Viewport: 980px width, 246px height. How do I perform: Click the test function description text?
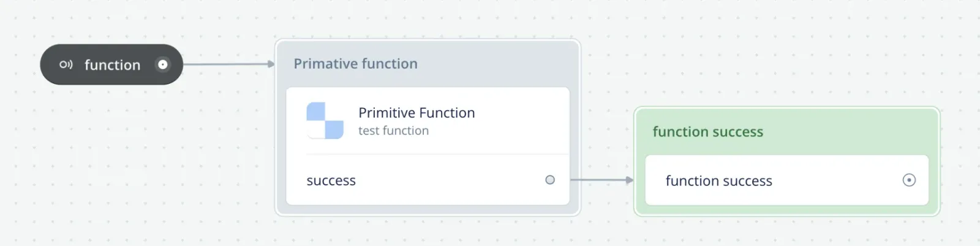click(x=393, y=130)
